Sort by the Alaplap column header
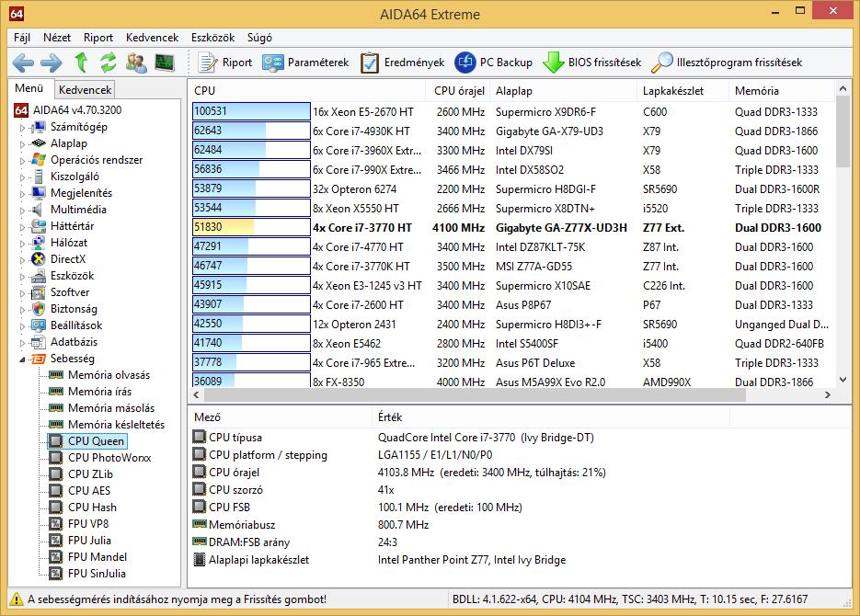This screenshot has height=616, width=860. pos(565,90)
